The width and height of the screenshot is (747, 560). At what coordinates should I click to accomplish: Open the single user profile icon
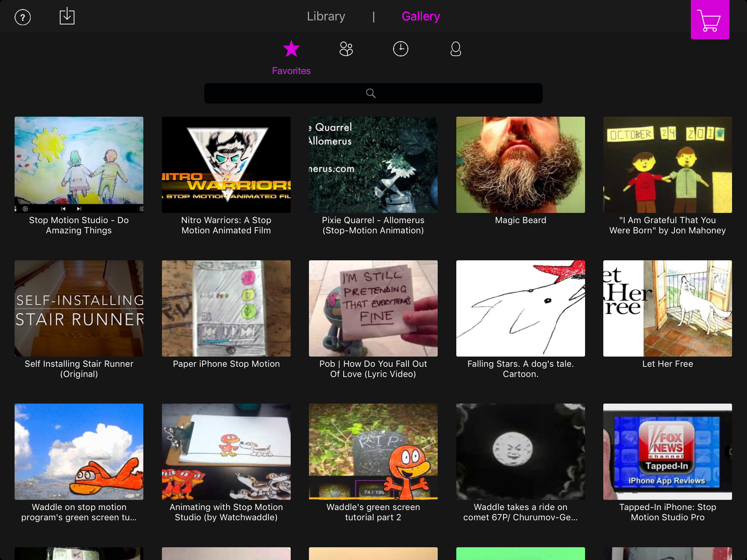pos(456,49)
